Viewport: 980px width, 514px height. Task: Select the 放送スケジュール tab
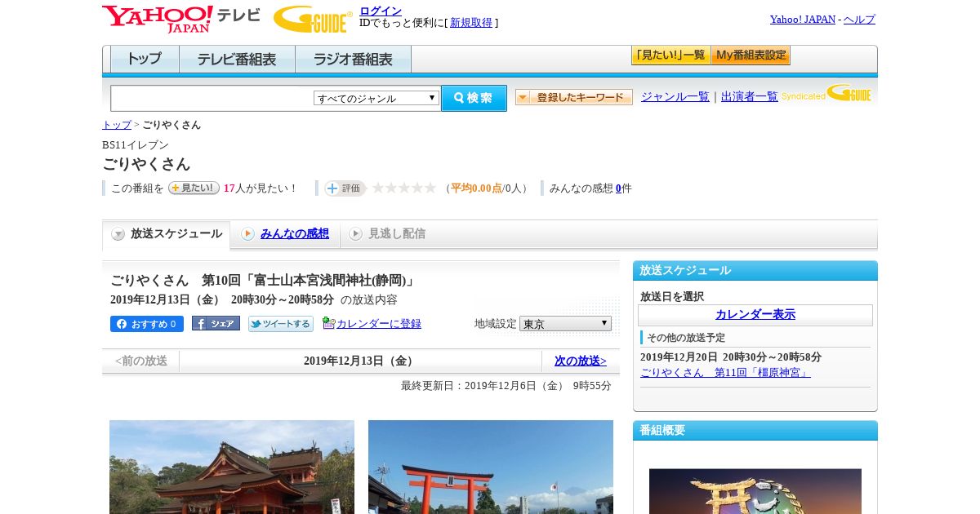click(x=167, y=234)
